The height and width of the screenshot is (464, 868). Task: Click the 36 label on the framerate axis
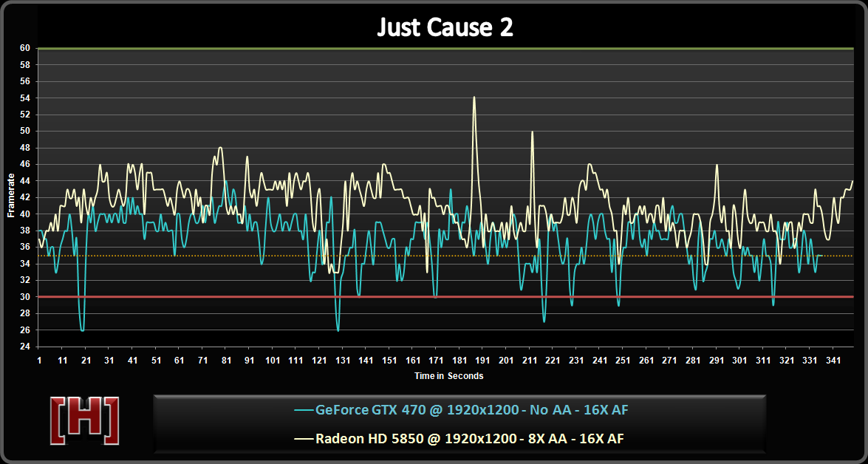click(25, 248)
